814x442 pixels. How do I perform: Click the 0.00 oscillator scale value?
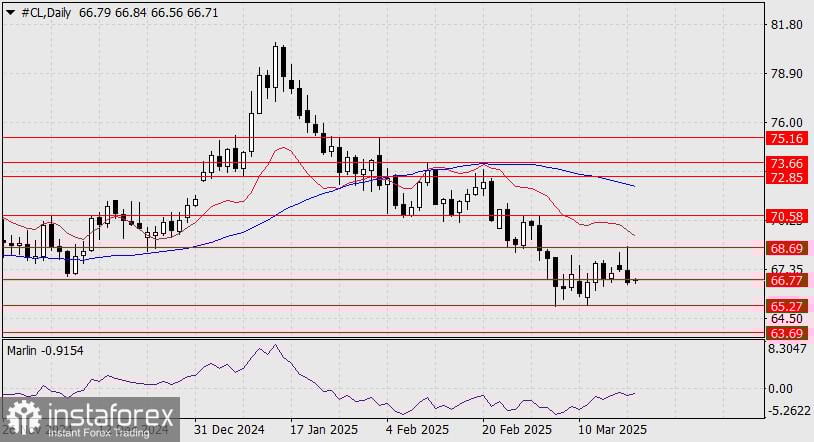[x=780, y=389]
